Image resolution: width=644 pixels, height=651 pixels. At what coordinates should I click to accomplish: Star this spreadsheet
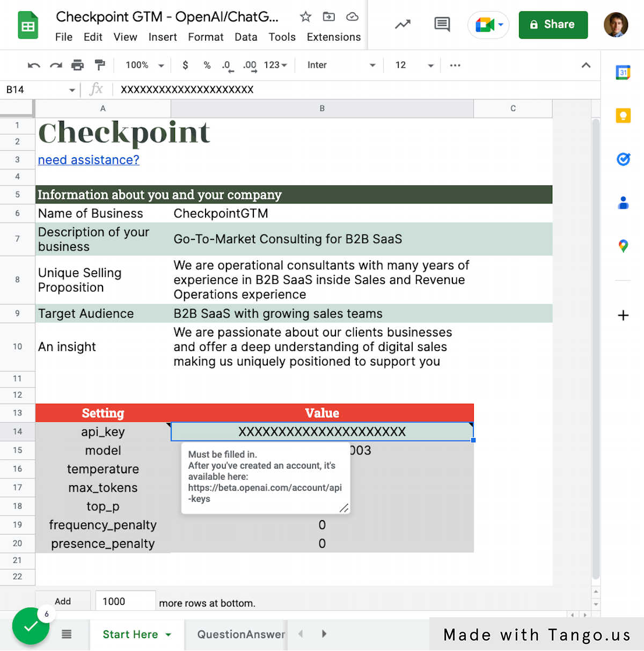point(306,17)
